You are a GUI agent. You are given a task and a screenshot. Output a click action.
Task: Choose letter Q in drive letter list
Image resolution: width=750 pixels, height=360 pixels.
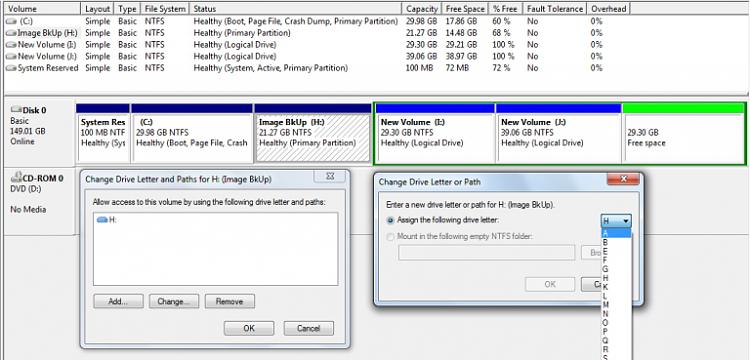[x=616, y=340]
